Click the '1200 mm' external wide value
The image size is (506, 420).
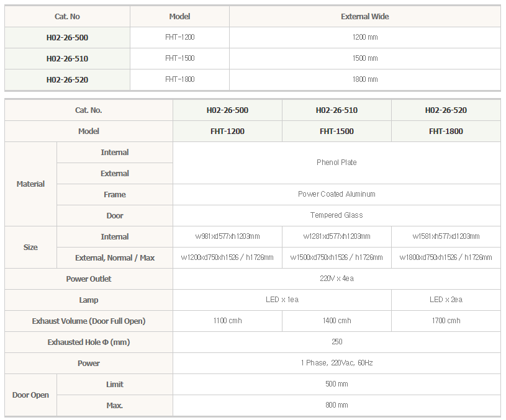[x=365, y=37]
